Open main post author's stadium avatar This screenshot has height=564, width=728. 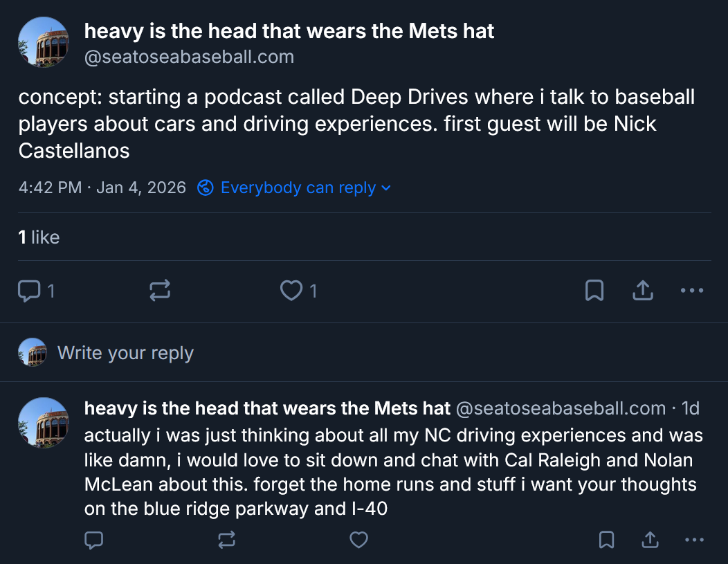(x=43, y=43)
